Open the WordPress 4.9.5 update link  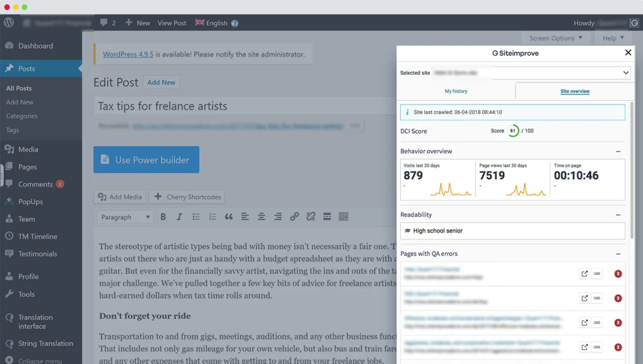tap(128, 54)
